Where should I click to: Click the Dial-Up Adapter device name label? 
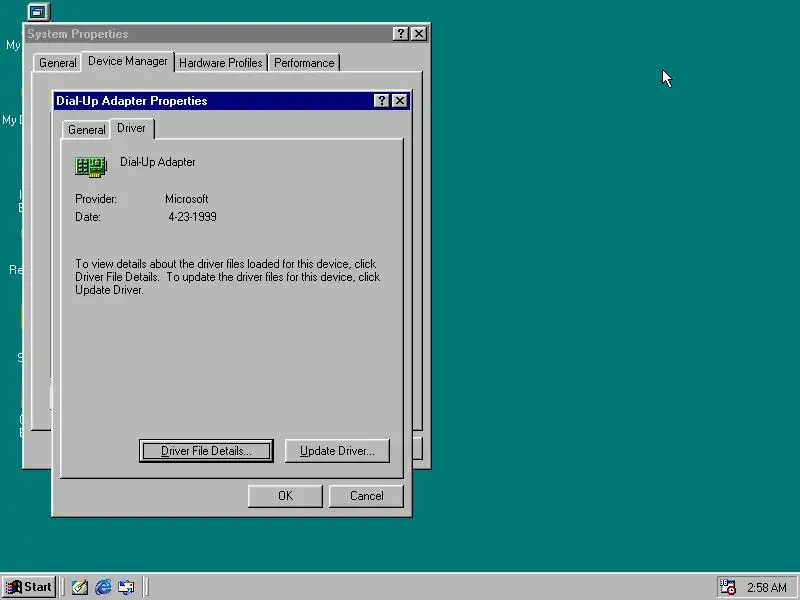pyautogui.click(x=158, y=162)
